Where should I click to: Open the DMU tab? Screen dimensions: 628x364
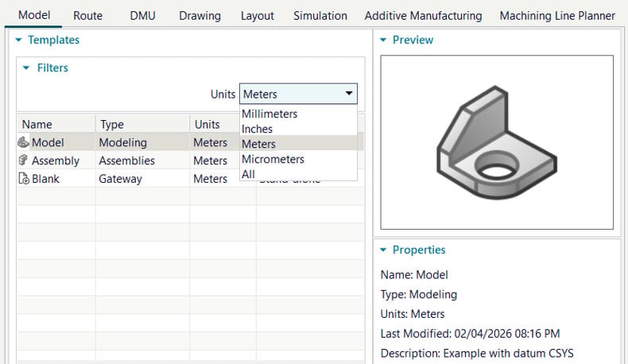(142, 16)
